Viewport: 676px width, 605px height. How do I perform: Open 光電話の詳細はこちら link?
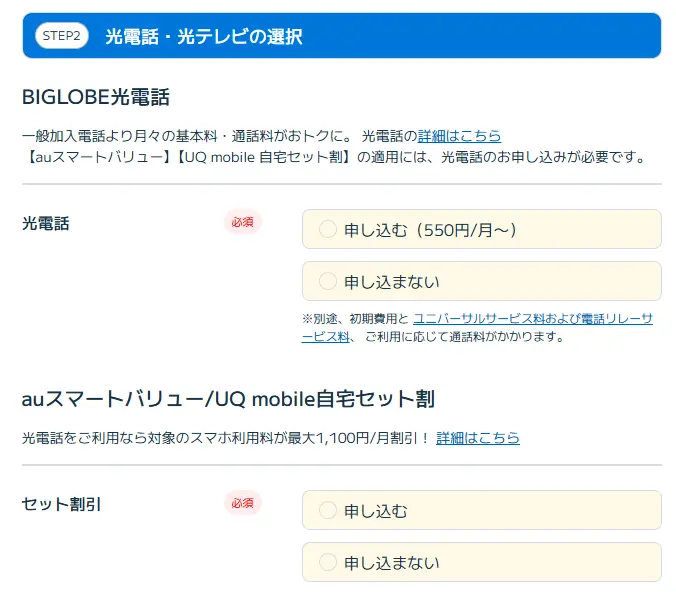pyautogui.click(x=459, y=136)
